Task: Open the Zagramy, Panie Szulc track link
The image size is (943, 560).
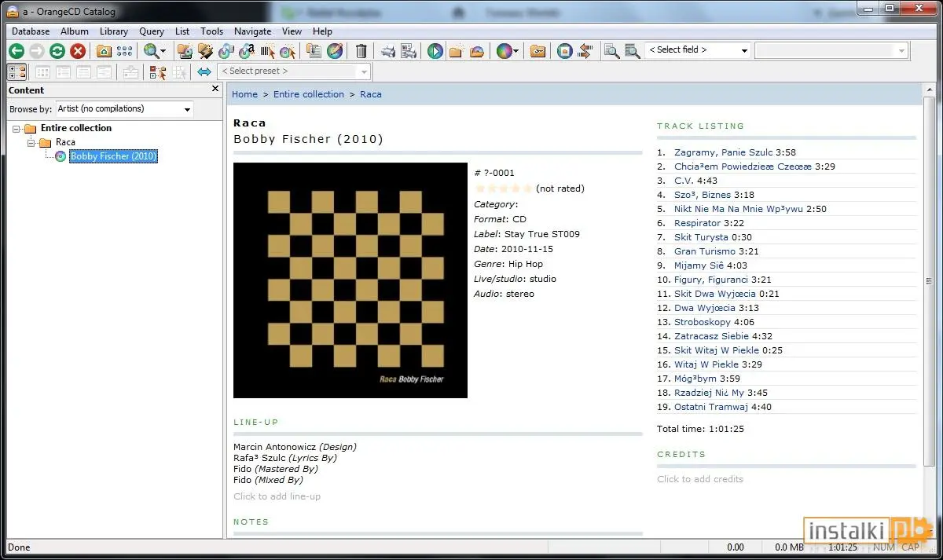Action: [724, 152]
